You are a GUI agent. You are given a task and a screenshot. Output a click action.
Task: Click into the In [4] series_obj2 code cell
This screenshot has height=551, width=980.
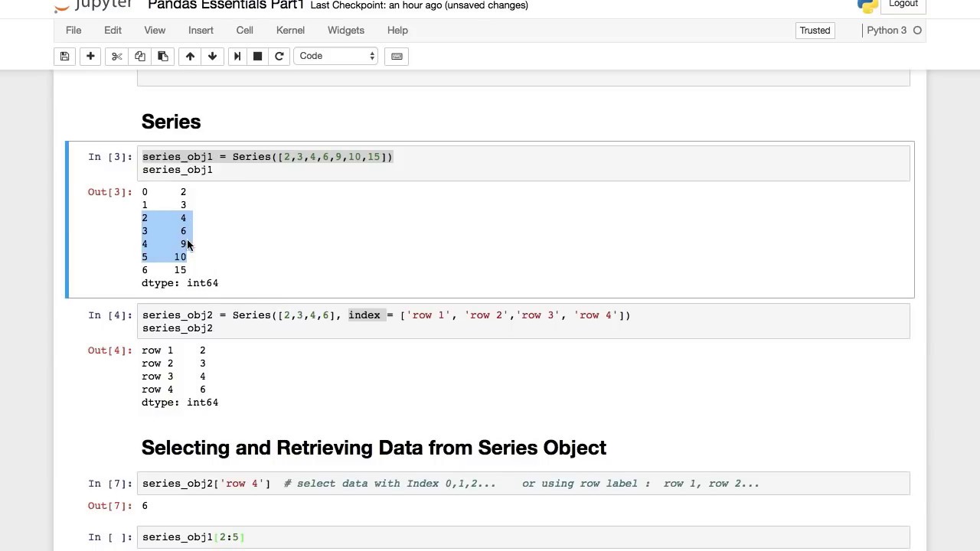[x=524, y=321]
